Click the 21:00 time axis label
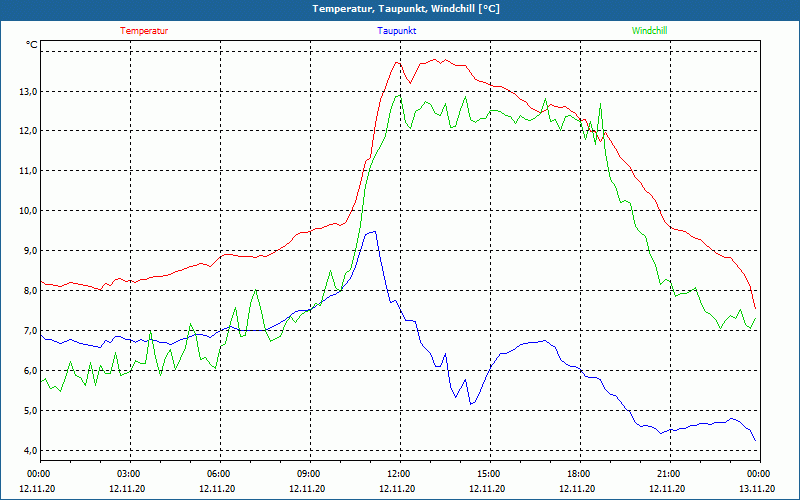This screenshot has height=500, width=800. pos(669,474)
